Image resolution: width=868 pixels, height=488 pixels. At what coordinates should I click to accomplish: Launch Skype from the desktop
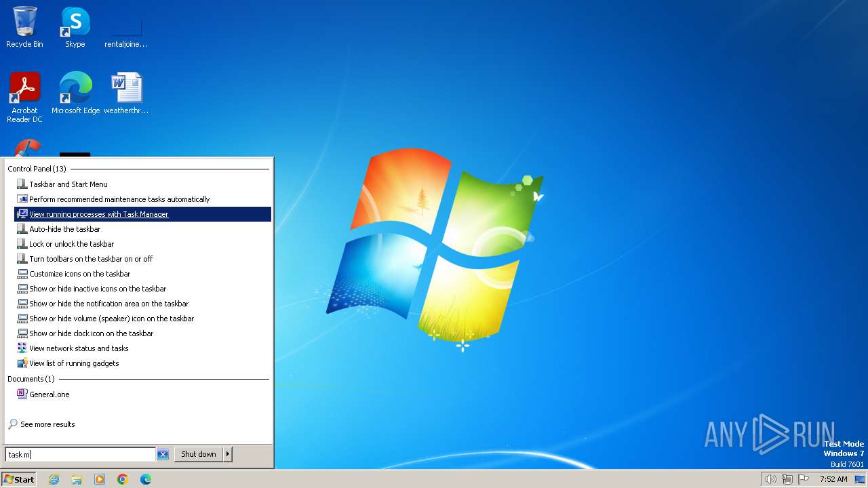pos(75,27)
